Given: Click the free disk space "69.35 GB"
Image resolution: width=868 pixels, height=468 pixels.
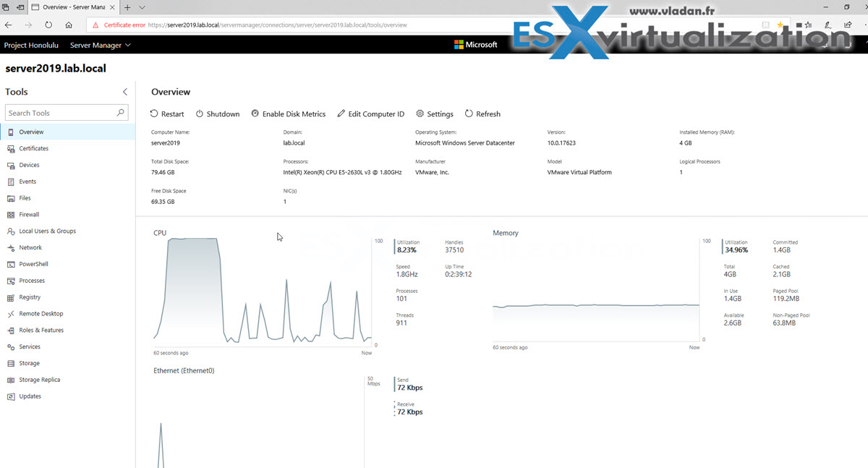Looking at the screenshot, I should [x=163, y=202].
